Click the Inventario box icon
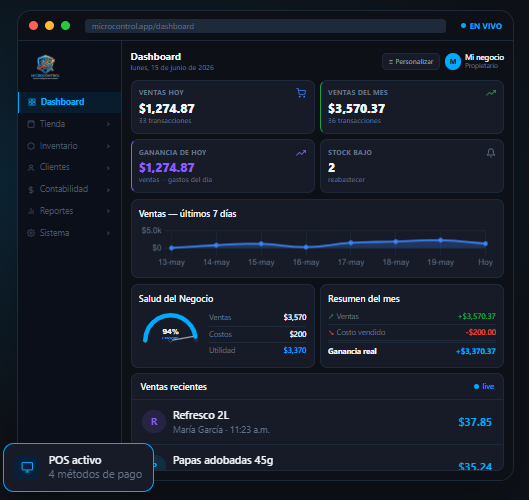 coord(31,146)
